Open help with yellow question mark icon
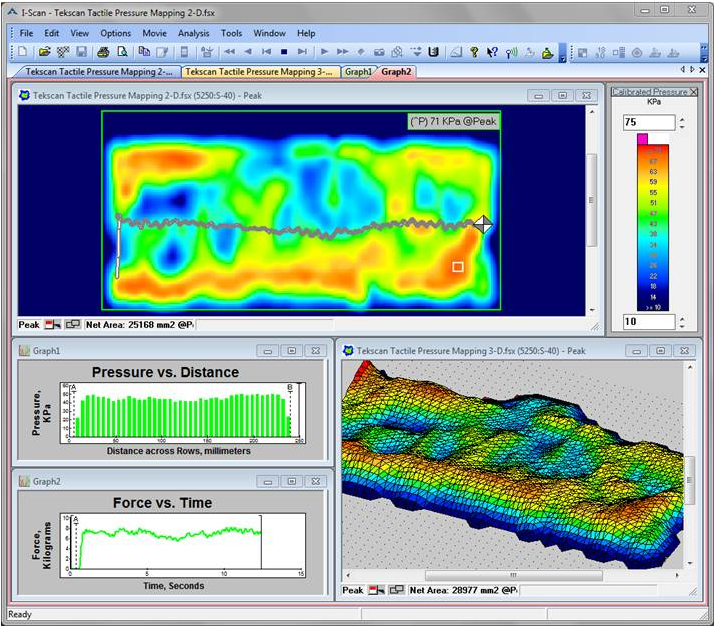 [x=474, y=52]
